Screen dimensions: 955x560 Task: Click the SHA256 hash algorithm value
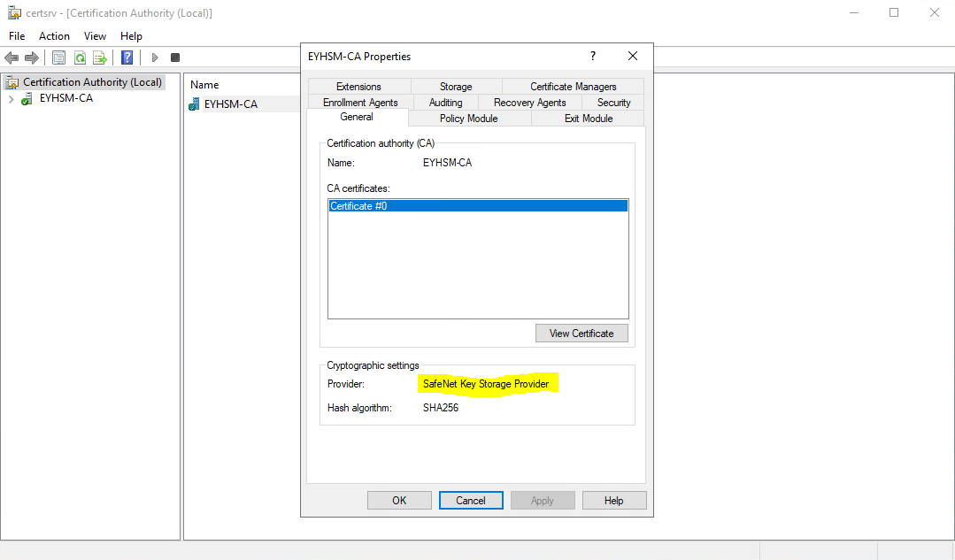click(441, 408)
